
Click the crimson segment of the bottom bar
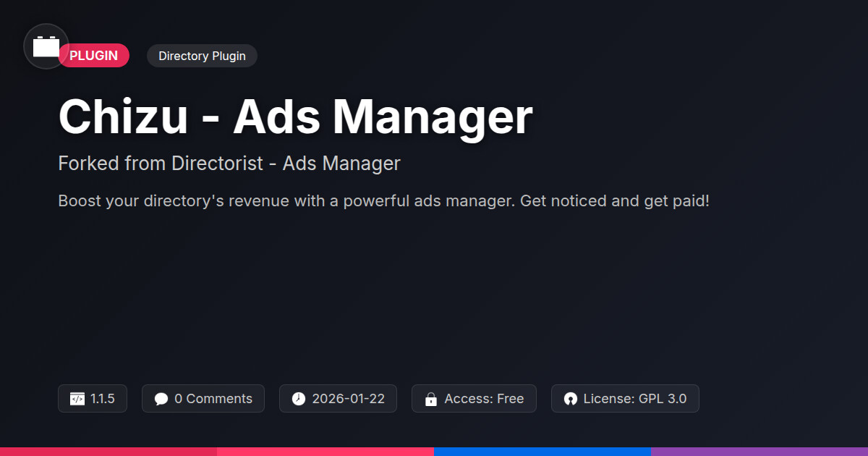109,451
